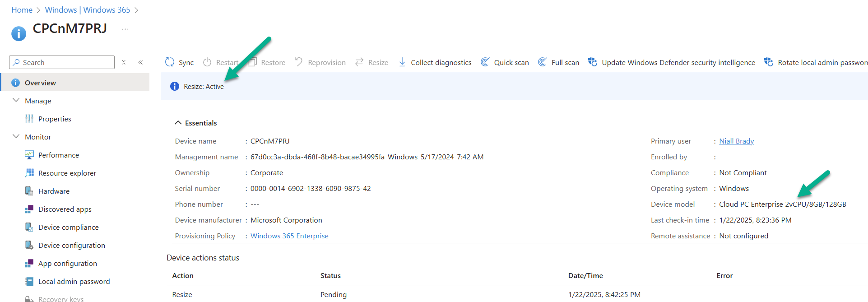Screen dimensions: 868x302
Task: Click the Sync toolbar button
Action: click(x=179, y=62)
